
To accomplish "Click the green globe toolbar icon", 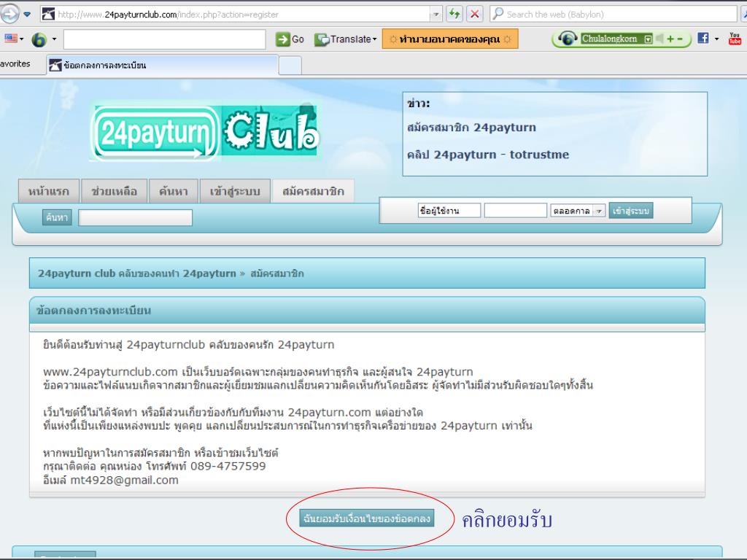I will (39, 39).
